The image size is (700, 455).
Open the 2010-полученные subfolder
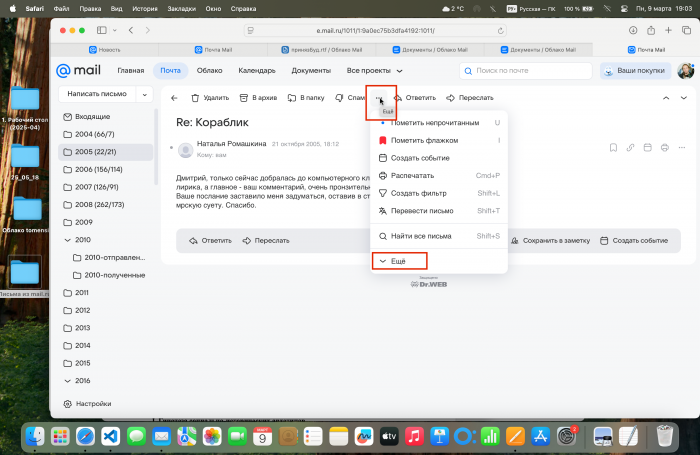coord(109,276)
